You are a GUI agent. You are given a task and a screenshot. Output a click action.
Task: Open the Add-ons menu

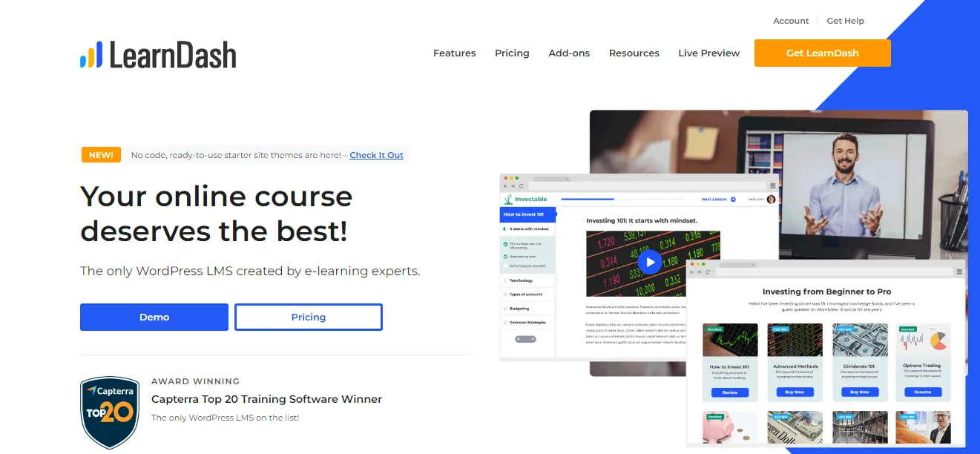coord(569,53)
